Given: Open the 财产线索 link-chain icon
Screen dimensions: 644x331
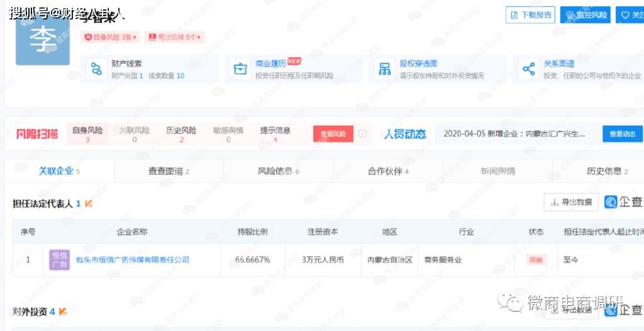Looking at the screenshot, I should click(x=96, y=69).
